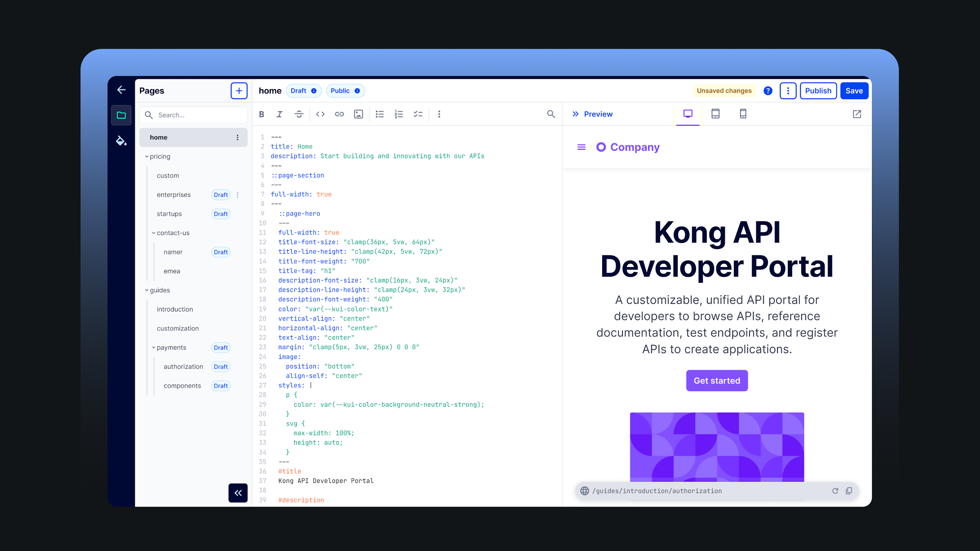Switch preview to mobile view

[x=743, y=114]
